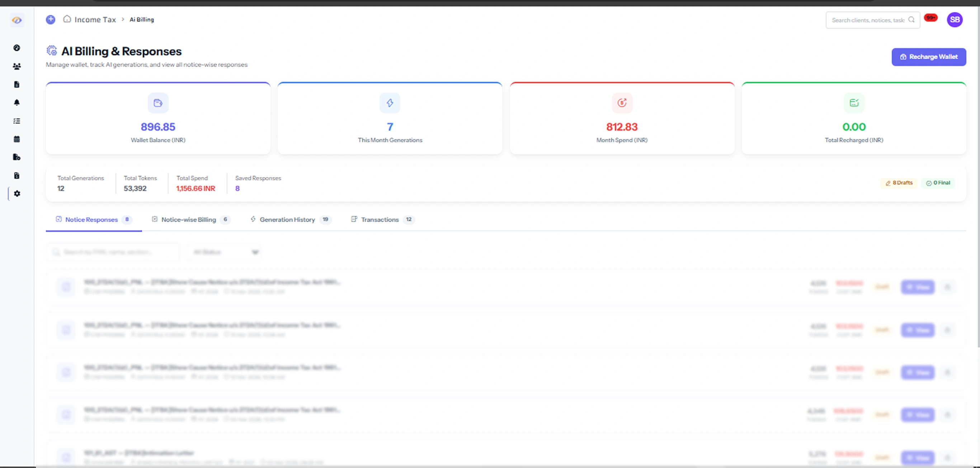Click the Recharge Wallet button
Viewport: 980px width, 468px height.
[928, 57]
